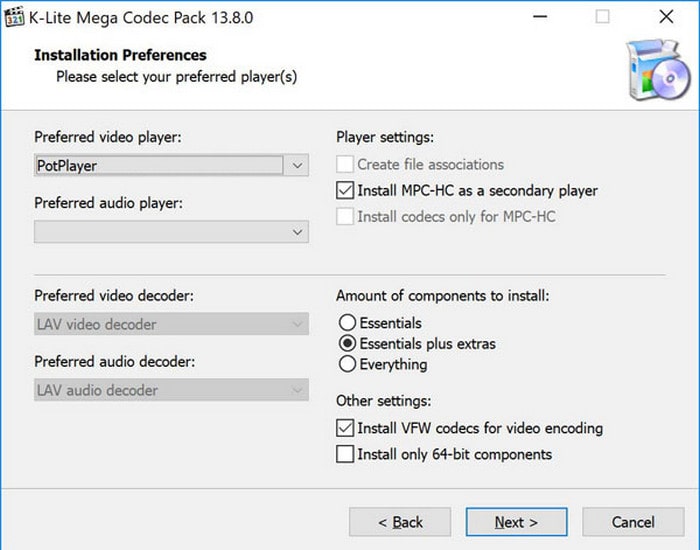700x550 pixels.
Task: Open the Preferred audio decoder dropdown
Action: (x=296, y=390)
